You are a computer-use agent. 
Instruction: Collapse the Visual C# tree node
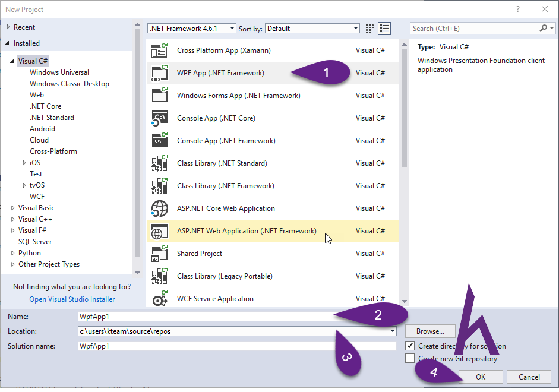click(12, 61)
